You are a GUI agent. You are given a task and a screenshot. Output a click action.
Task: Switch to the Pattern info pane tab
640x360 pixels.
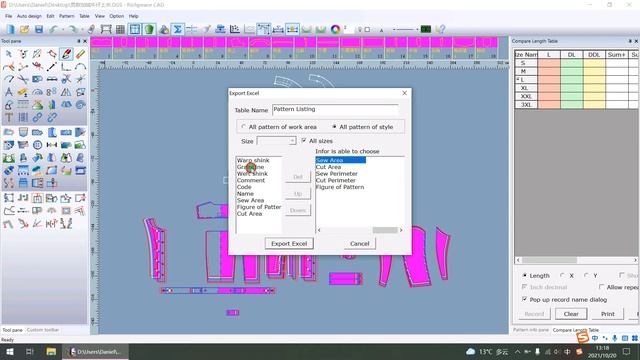[x=531, y=330]
